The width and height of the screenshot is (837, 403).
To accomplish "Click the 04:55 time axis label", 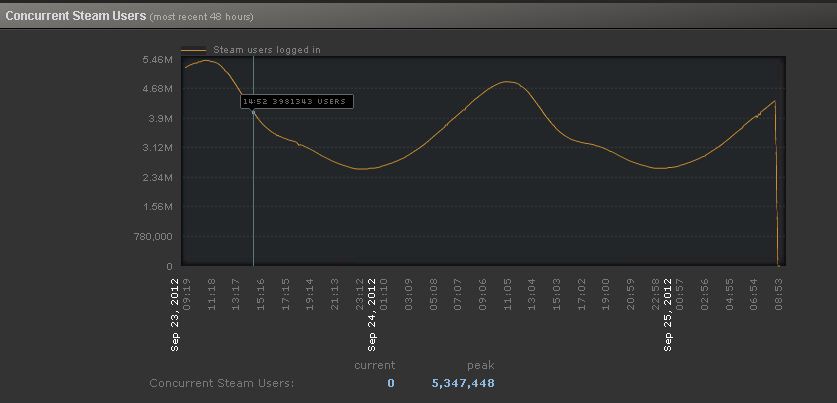I will 729,294.
